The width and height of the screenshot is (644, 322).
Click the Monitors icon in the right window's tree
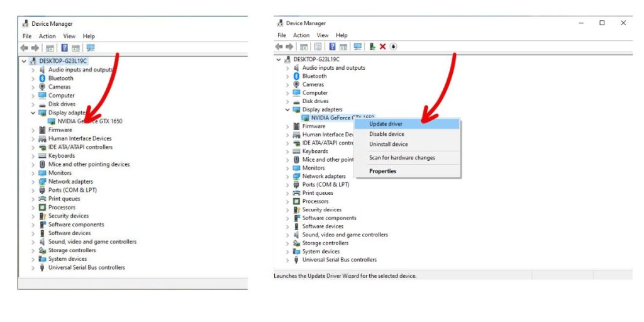pos(297,167)
